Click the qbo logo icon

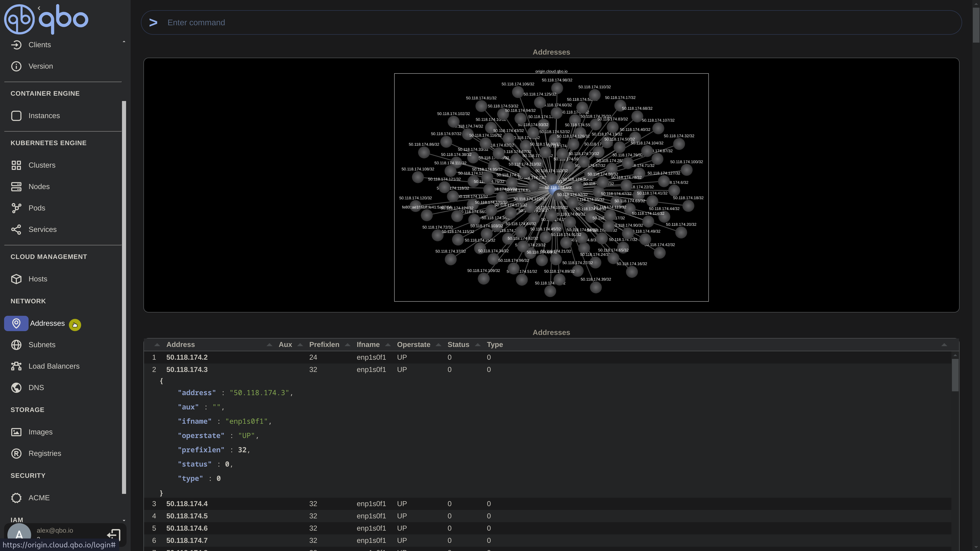coord(19,19)
